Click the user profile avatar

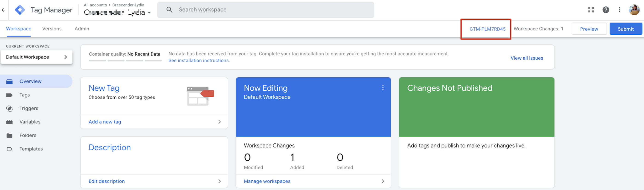click(634, 10)
